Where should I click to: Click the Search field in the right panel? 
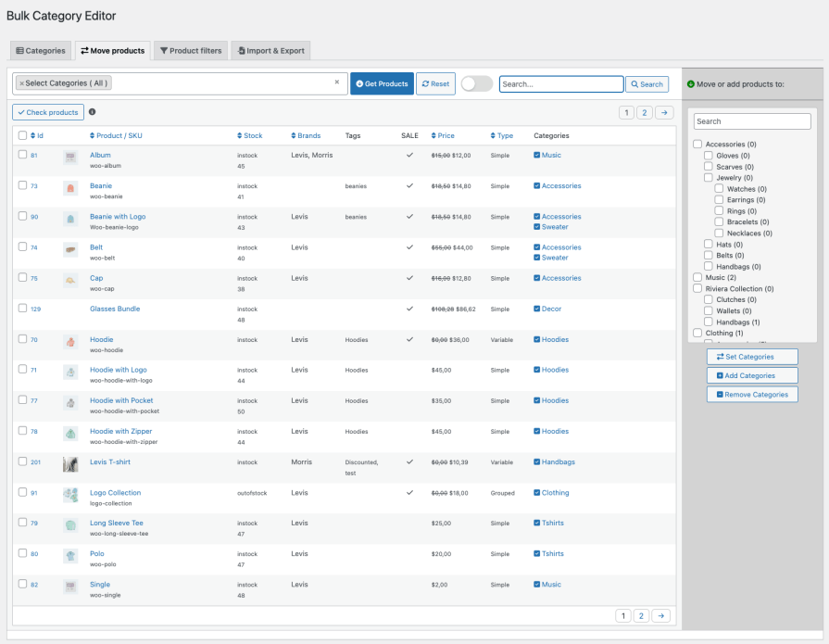click(751, 120)
